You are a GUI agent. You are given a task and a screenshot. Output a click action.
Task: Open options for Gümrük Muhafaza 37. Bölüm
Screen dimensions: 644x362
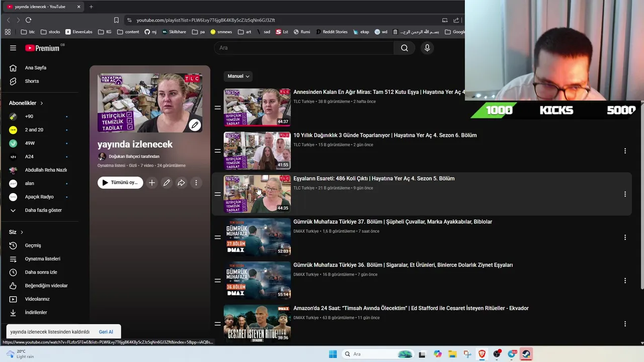pos(625,237)
